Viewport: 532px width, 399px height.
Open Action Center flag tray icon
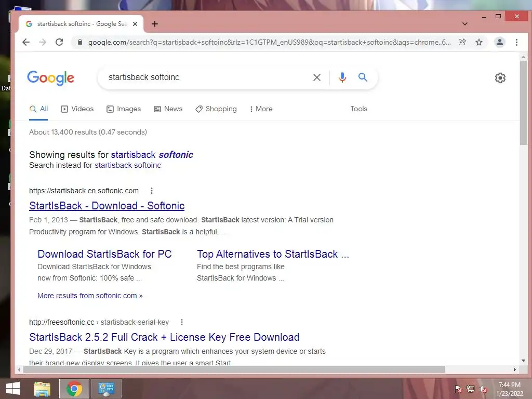(x=458, y=389)
